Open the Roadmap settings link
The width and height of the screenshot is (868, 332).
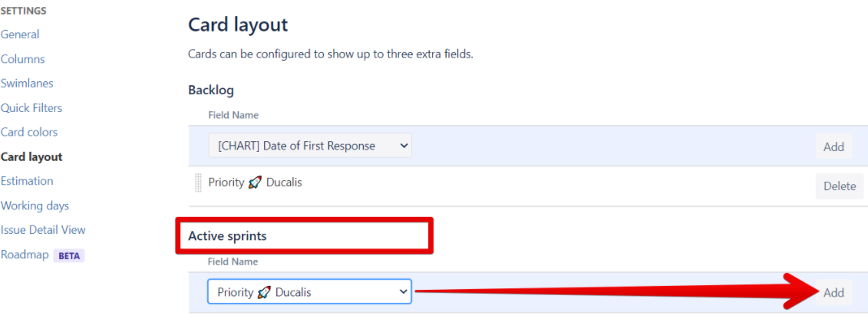click(x=25, y=255)
